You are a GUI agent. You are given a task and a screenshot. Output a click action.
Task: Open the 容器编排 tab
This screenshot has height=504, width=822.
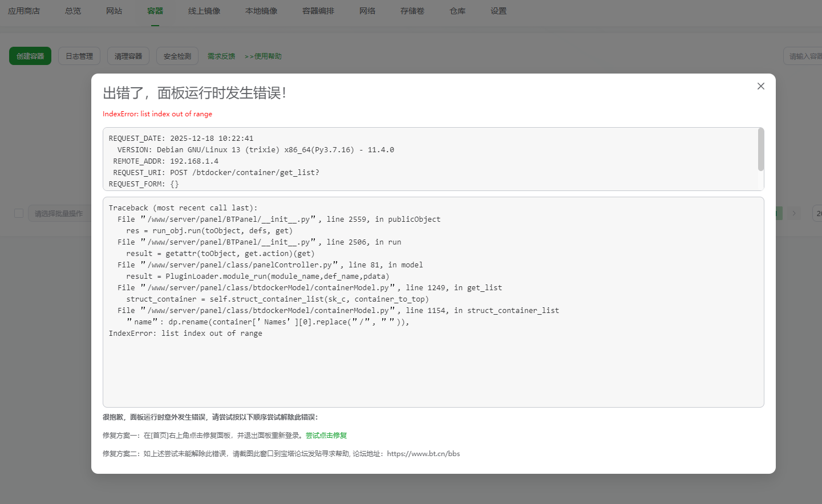pos(318,10)
